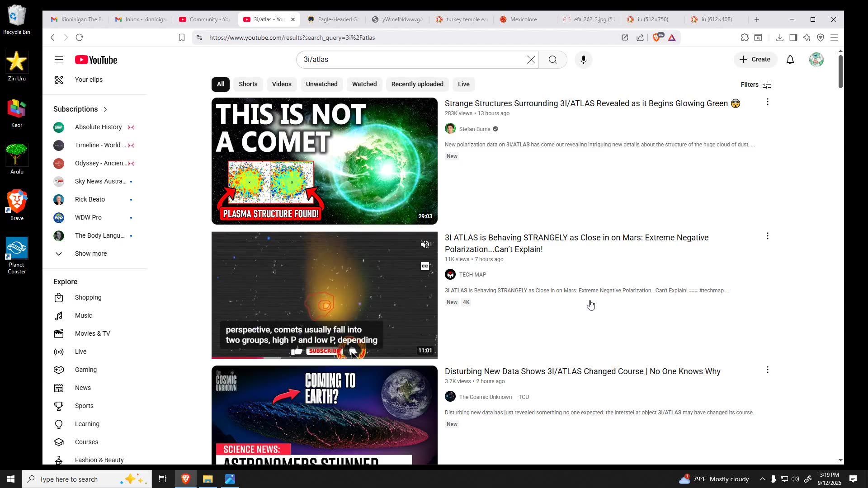This screenshot has height=488, width=868.
Task: Toggle captions on the playing preview
Action: (x=425, y=266)
